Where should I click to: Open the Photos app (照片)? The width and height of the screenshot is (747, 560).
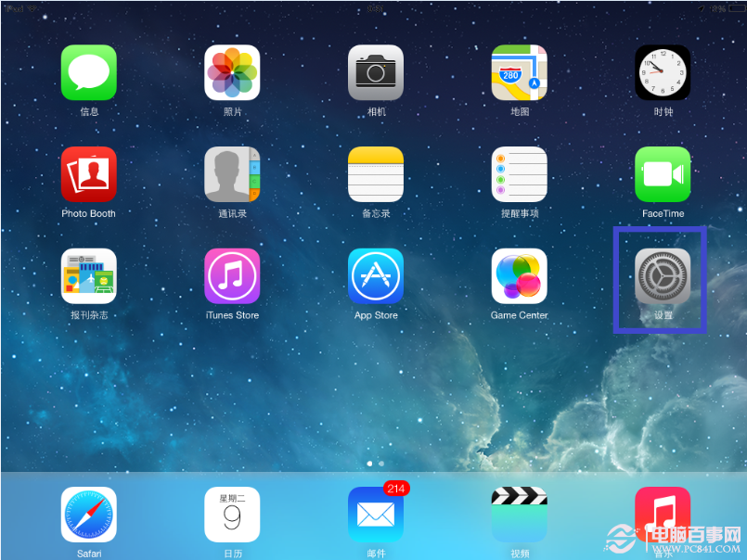pyautogui.click(x=232, y=72)
